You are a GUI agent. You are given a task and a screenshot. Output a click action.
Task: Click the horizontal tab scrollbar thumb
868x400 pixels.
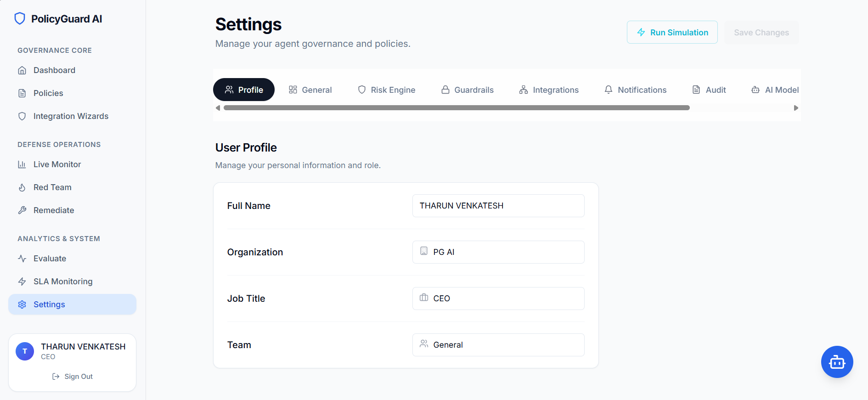pos(457,108)
